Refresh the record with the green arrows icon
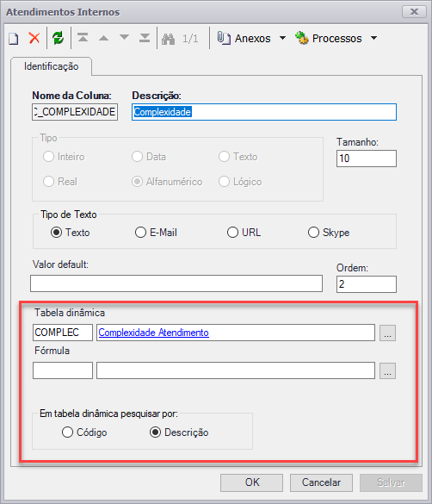The width and height of the screenshot is (432, 504). coord(59,38)
